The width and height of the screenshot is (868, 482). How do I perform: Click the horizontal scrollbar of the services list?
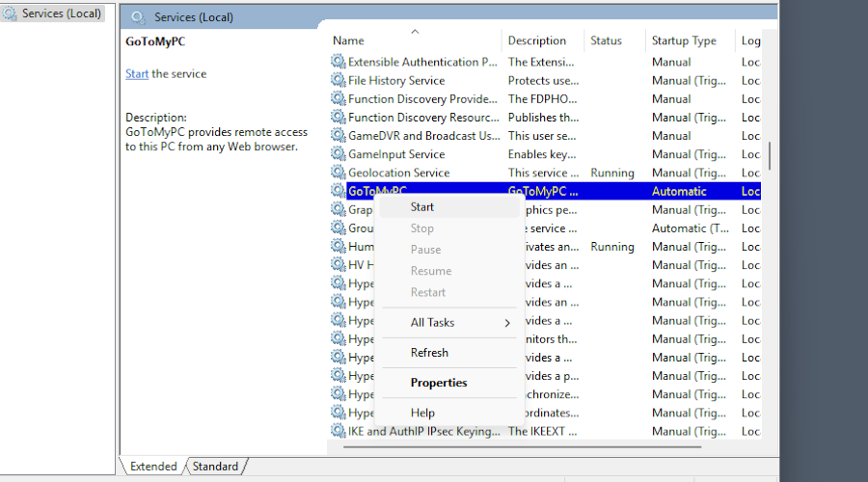pos(522,446)
